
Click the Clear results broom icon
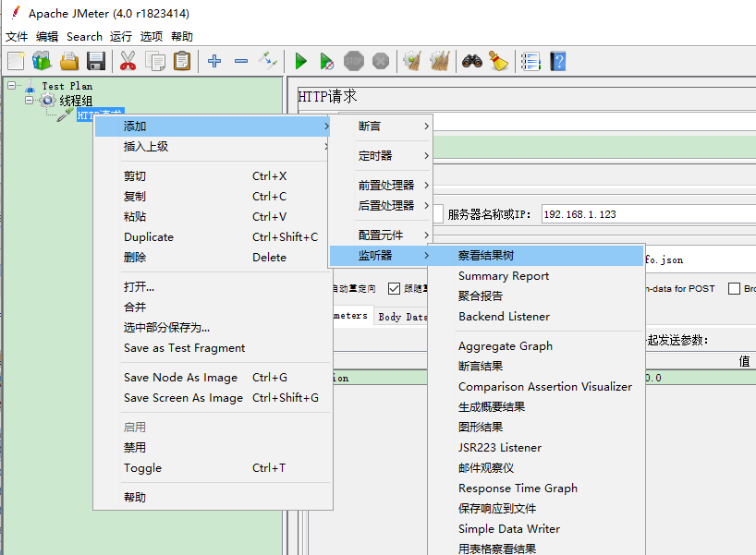coord(413,61)
